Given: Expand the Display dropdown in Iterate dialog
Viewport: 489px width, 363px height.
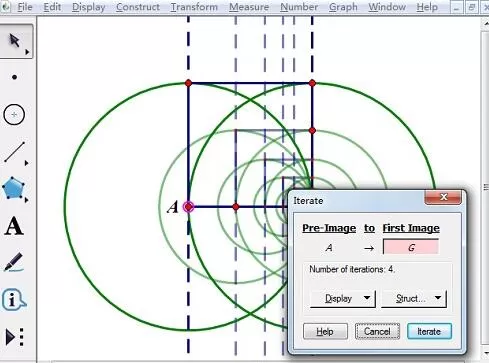Looking at the screenshot, I should pyautogui.click(x=343, y=298).
